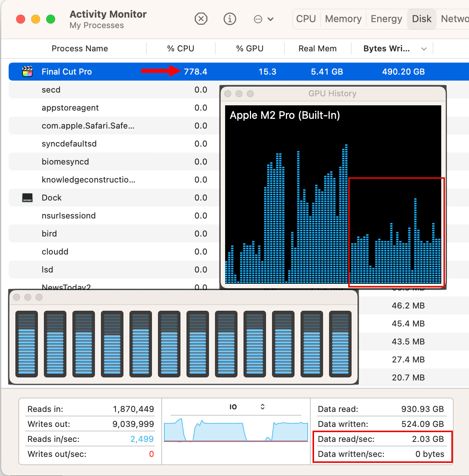The width and height of the screenshot is (469, 476).
Task: Select the Disk tab
Action: [x=422, y=19]
